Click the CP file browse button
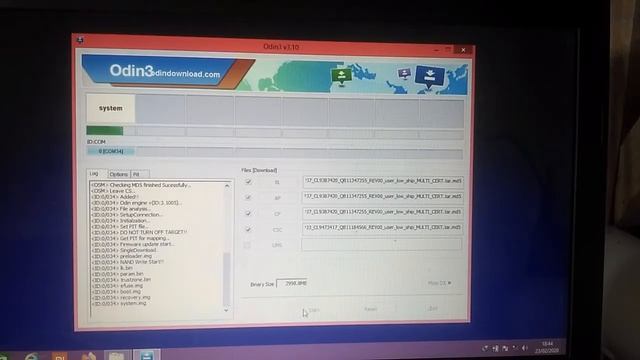Screen dimensions: 640x360 (277, 214)
